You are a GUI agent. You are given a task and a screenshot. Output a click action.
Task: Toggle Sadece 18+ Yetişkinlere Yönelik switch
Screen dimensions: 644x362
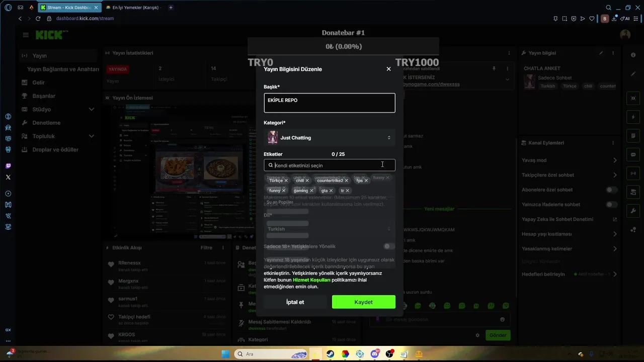coord(389,246)
